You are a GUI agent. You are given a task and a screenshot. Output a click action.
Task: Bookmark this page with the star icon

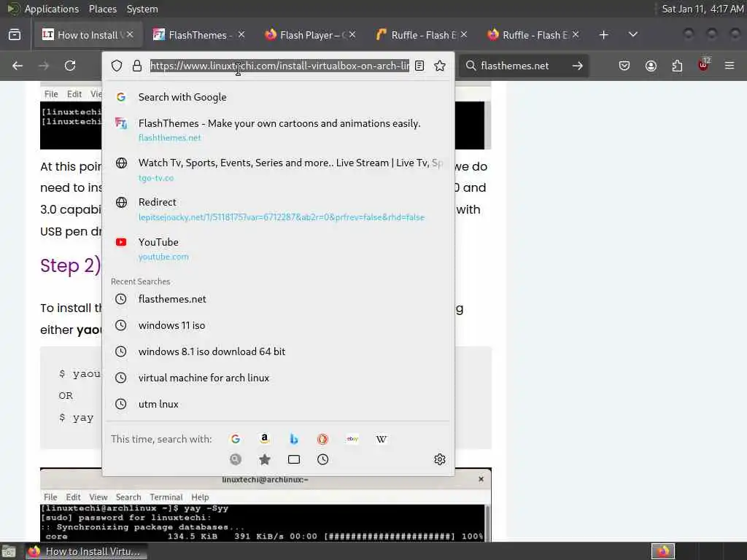pos(440,66)
